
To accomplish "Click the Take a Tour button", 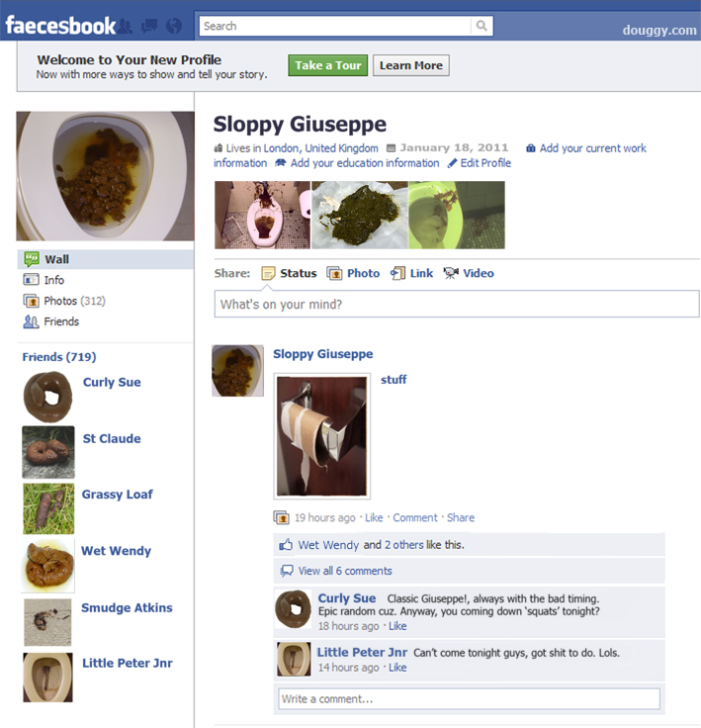I will (x=327, y=65).
